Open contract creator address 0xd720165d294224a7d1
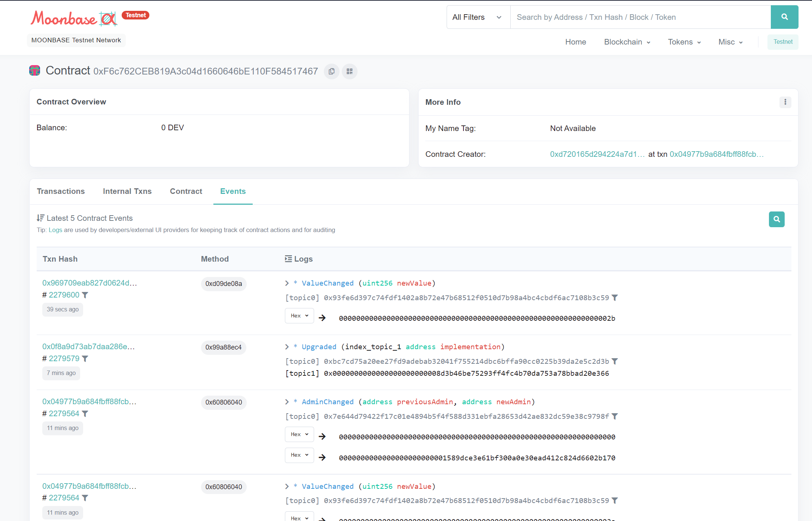The height and width of the screenshot is (521, 812). click(597, 154)
